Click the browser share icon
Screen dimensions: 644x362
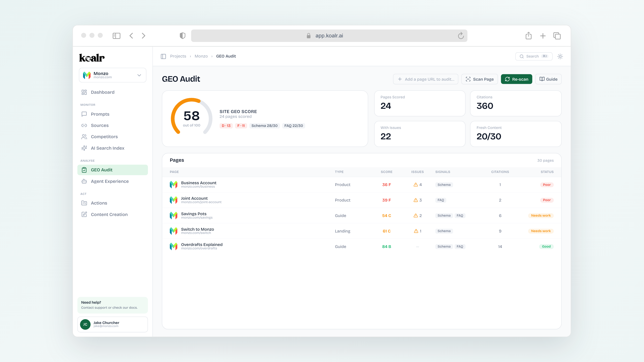click(528, 36)
